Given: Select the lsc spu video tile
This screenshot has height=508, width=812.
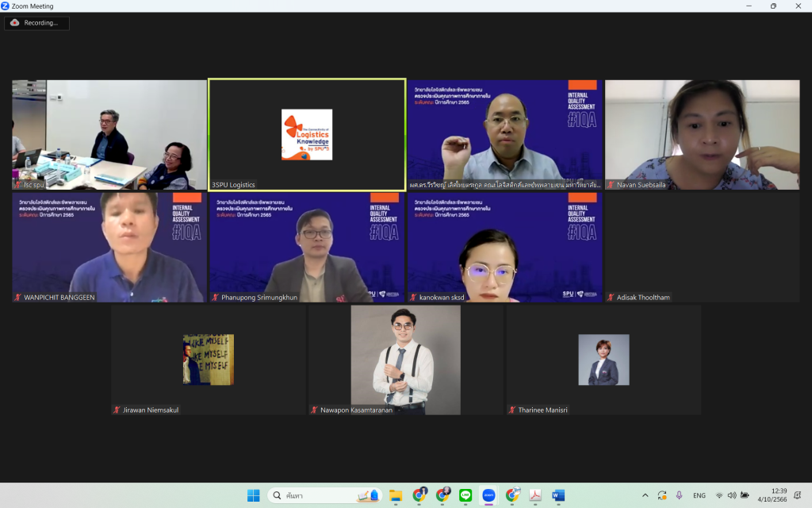Looking at the screenshot, I should click(x=109, y=134).
